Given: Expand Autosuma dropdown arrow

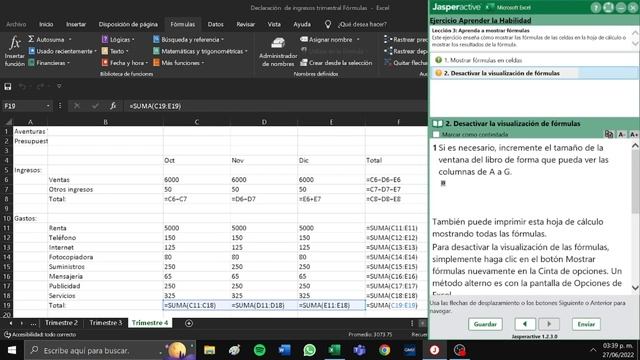Looking at the screenshot, I should point(70,40).
